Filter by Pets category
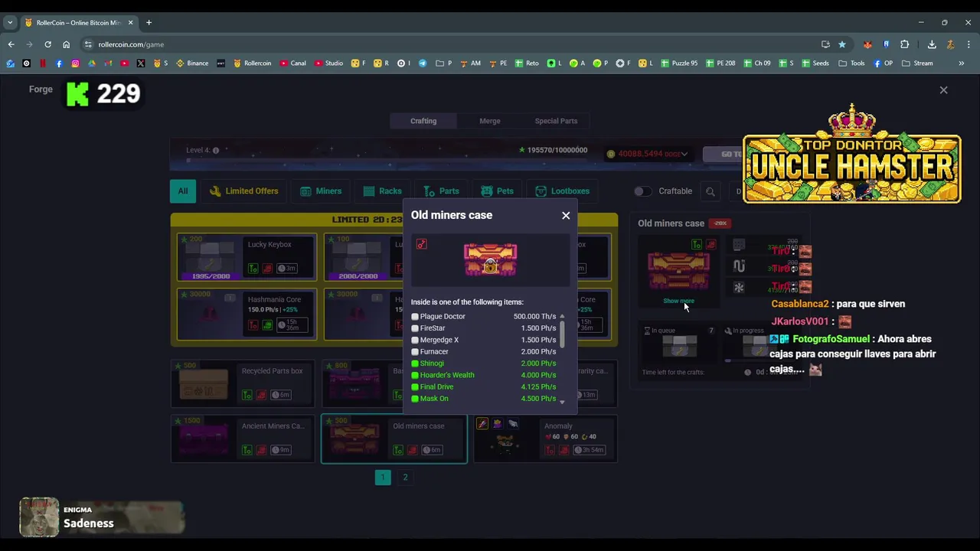The height and width of the screenshot is (551, 980). point(497,191)
